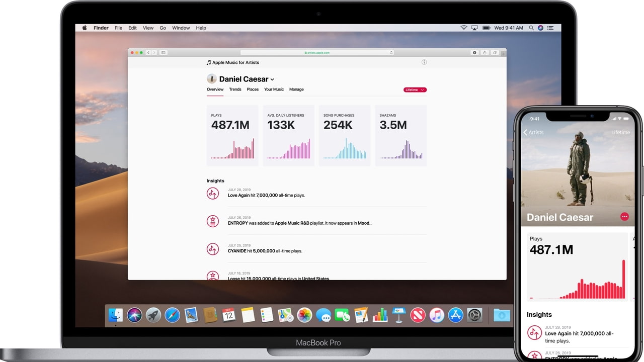Viewport: 644px width, 362px height.
Task: Open System Preferences gear in Dock
Action: click(474, 315)
